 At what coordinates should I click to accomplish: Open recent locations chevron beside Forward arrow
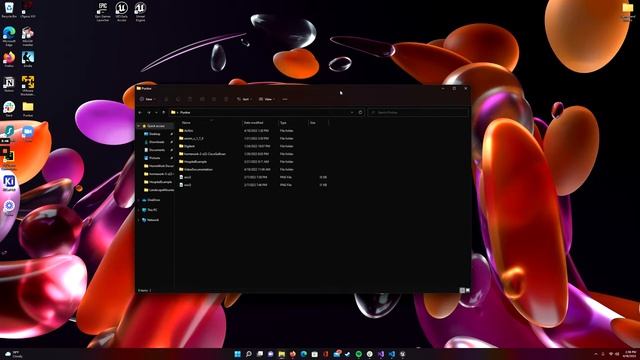coord(156,112)
